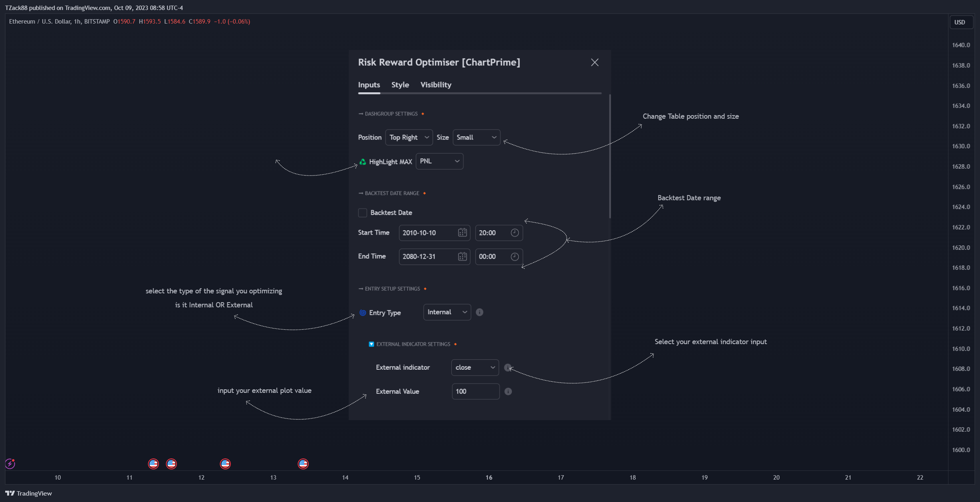Click the settings dialog vertical scrollbar
Screen dimensions: 980x502
(610, 156)
